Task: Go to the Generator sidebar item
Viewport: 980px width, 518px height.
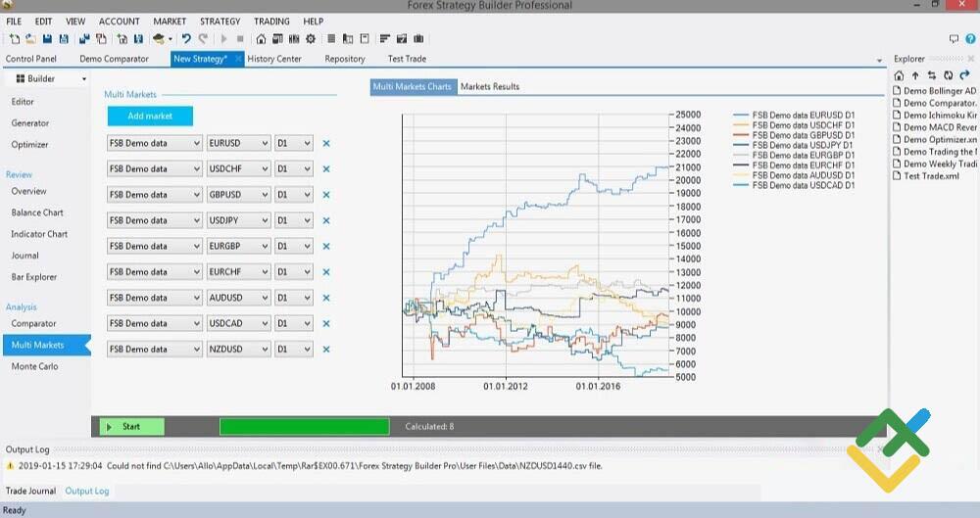Action: coord(30,123)
